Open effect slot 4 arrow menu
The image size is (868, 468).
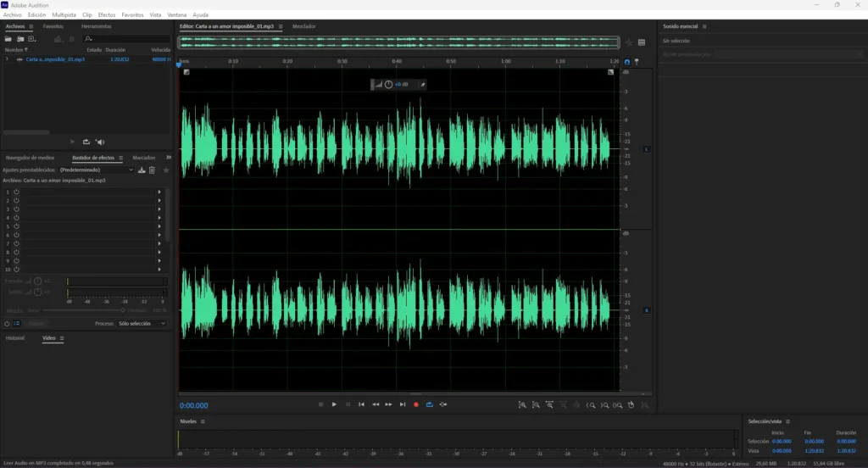tap(159, 218)
